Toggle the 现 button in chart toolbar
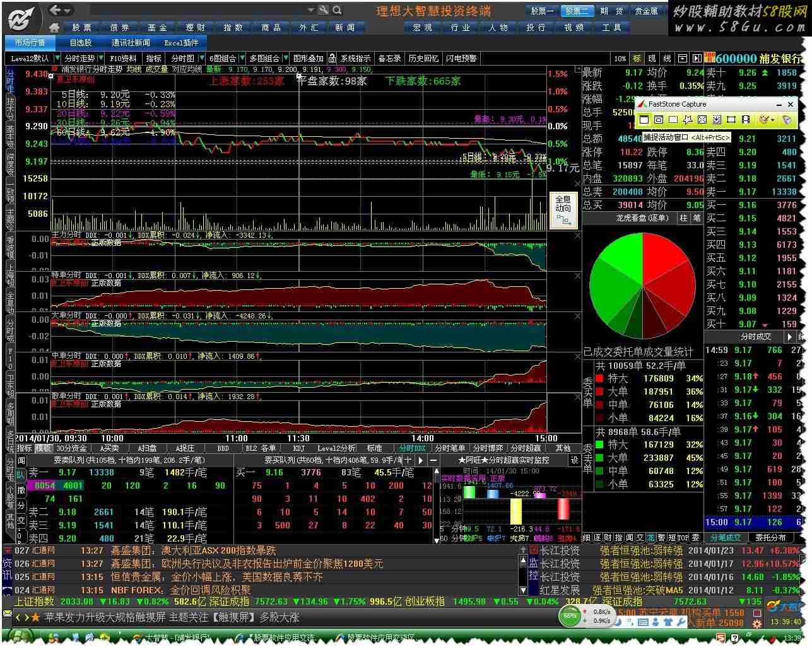 pyautogui.click(x=652, y=58)
